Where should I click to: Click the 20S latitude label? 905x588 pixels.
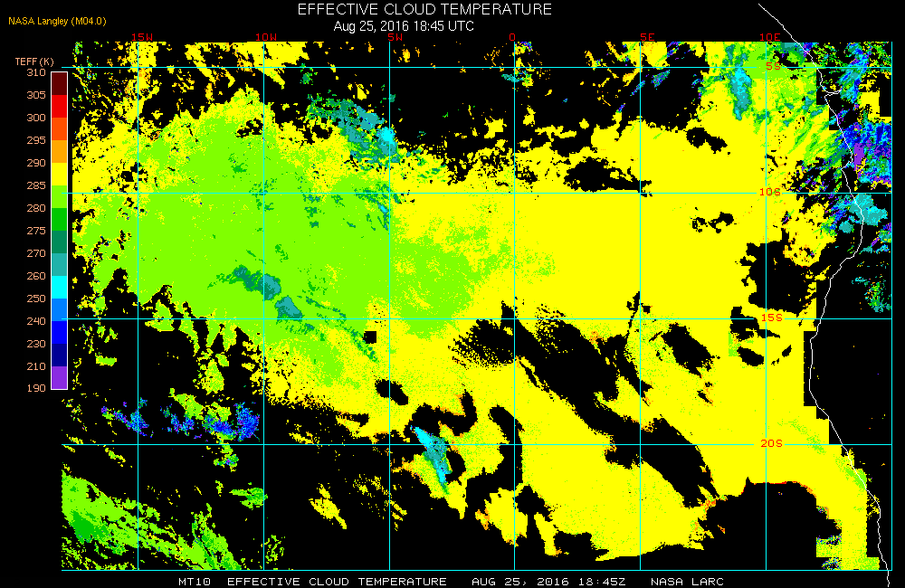point(772,443)
